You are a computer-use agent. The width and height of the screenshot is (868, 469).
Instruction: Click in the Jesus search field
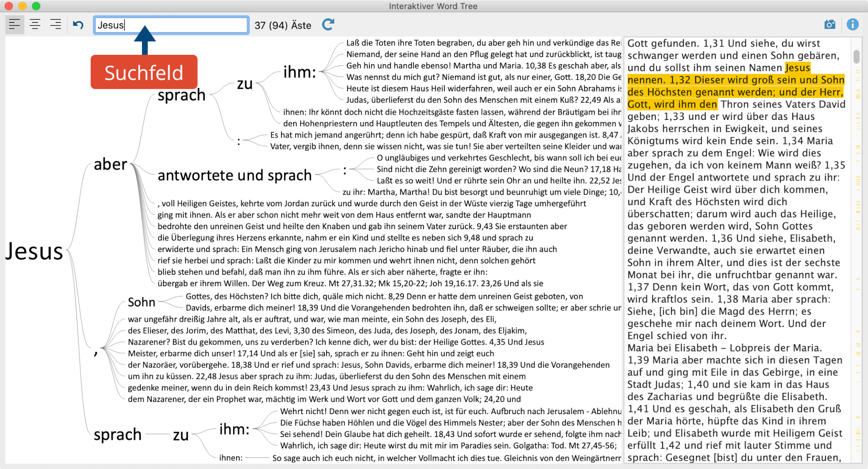(x=170, y=25)
